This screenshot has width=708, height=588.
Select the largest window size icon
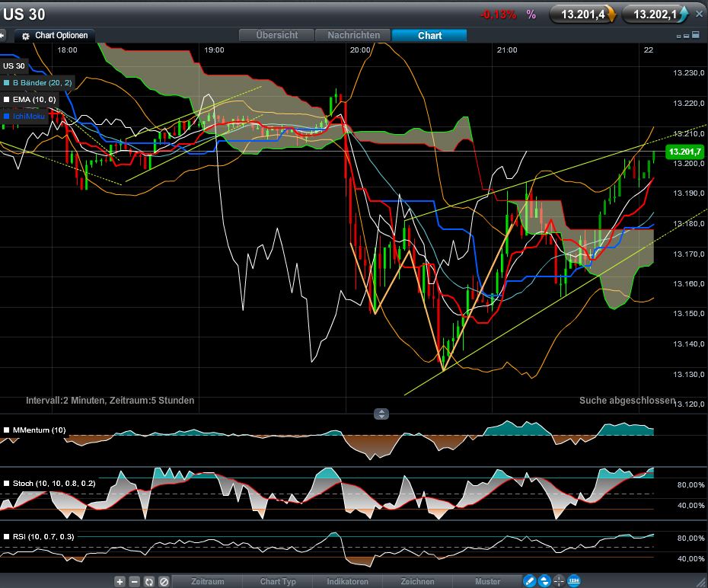pos(696,35)
